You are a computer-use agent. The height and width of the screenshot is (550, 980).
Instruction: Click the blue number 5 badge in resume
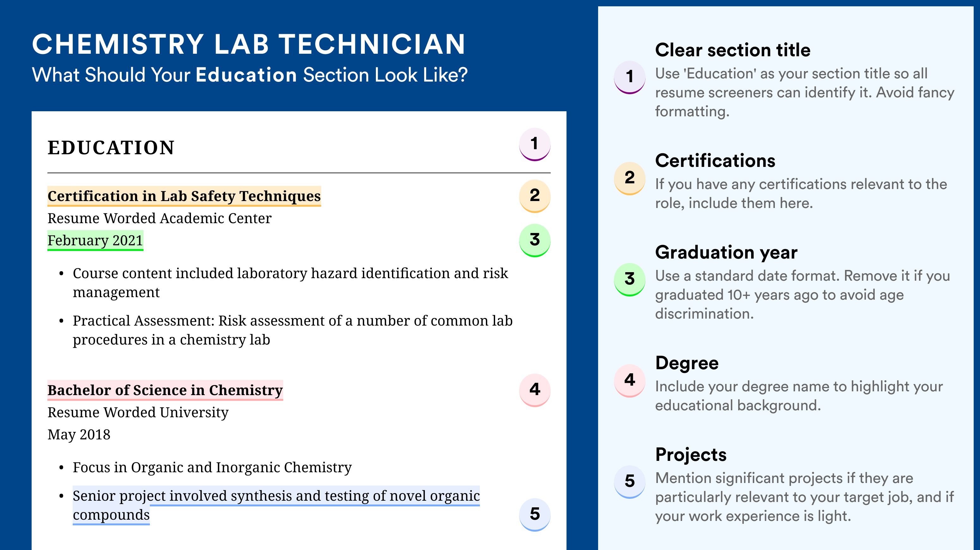[535, 514]
